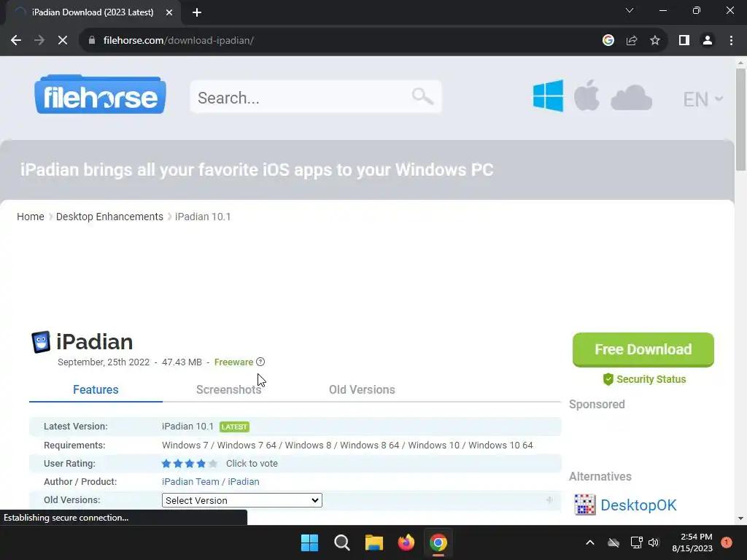Click the page scrollbar thumb
Image resolution: width=747 pixels, height=560 pixels.
tap(740, 119)
